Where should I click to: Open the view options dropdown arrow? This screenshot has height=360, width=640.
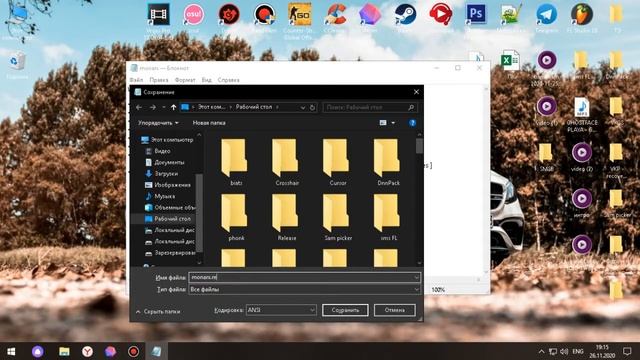(393, 123)
